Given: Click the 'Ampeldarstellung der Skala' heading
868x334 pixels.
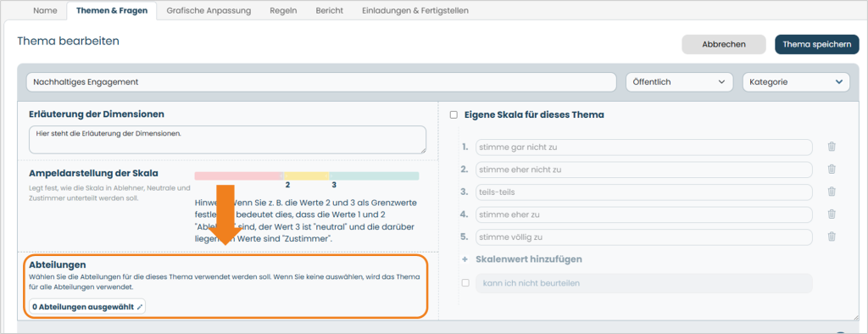Looking at the screenshot, I should point(93,173).
